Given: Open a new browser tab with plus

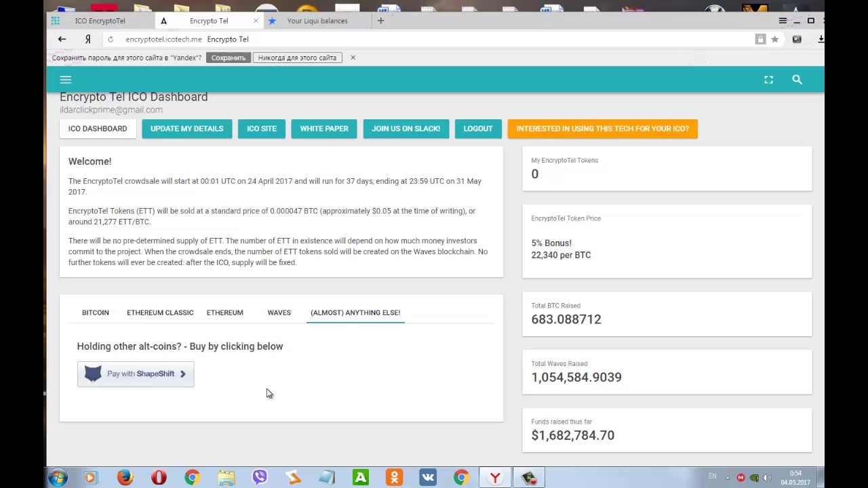Looking at the screenshot, I should click(x=380, y=21).
